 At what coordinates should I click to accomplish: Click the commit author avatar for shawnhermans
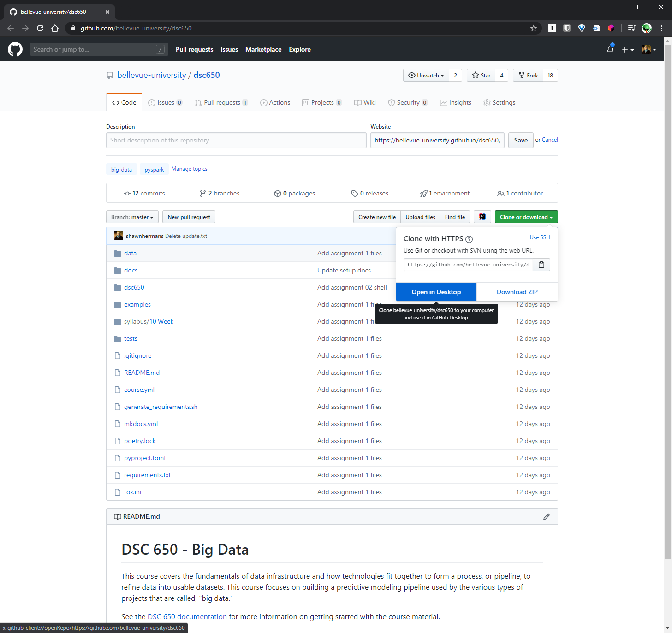click(119, 236)
